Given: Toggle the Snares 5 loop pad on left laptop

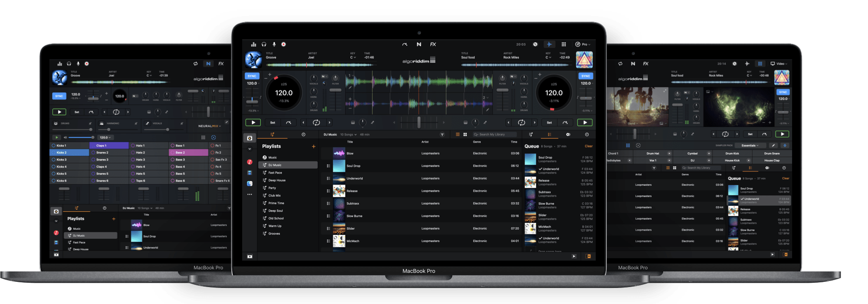Looking at the screenshot, I should click(x=109, y=174).
